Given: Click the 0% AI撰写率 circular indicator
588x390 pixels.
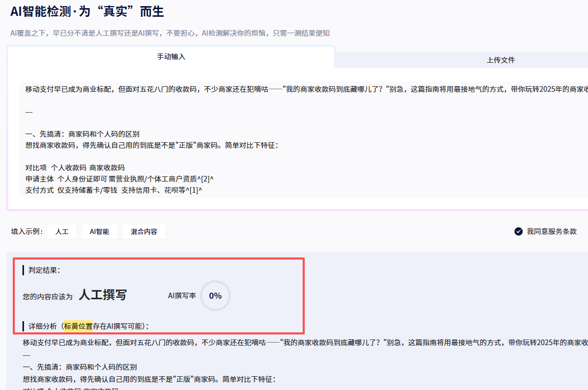Looking at the screenshot, I should 215,296.
